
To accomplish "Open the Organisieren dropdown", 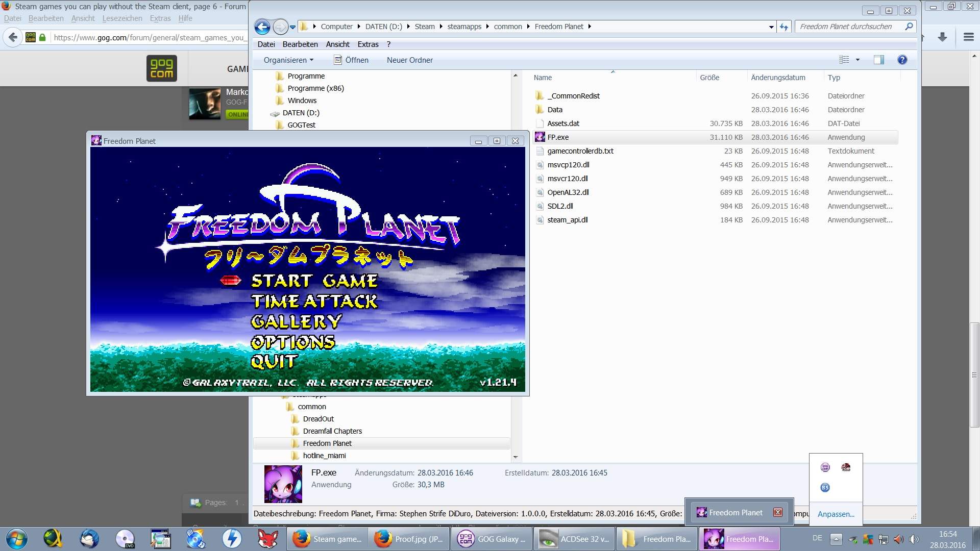I will (x=288, y=60).
